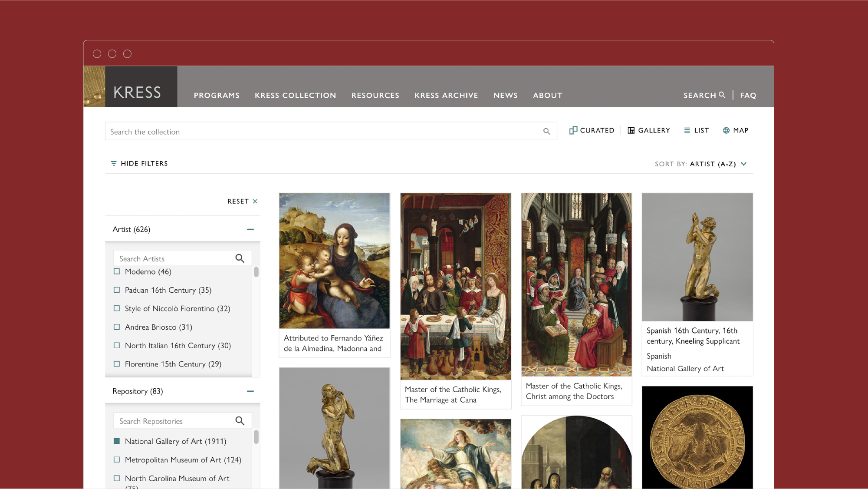Open the round-arched painting thumbnail
The height and width of the screenshot is (489, 868).
click(x=576, y=452)
